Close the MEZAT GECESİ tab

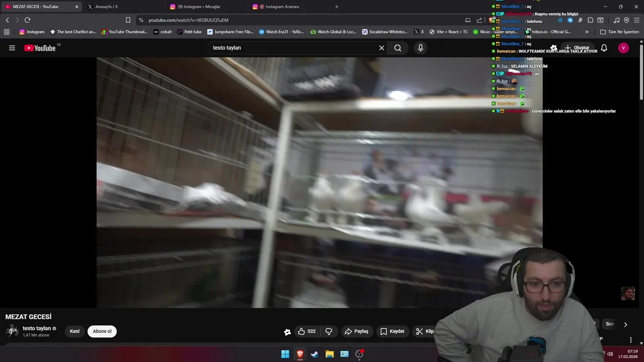[x=76, y=7]
